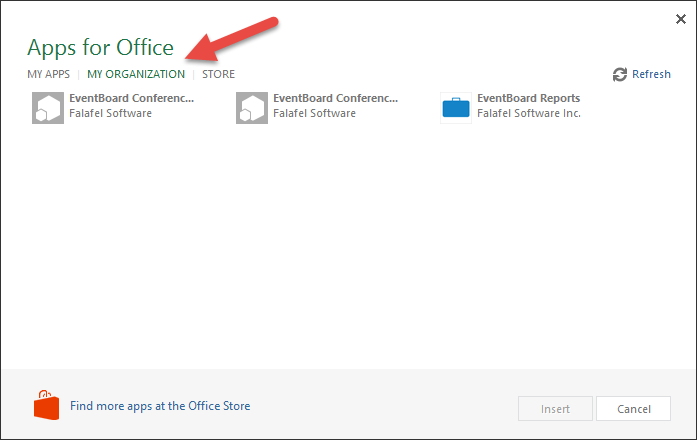Go to the STORE tab
This screenshot has width=697, height=440.
(218, 74)
